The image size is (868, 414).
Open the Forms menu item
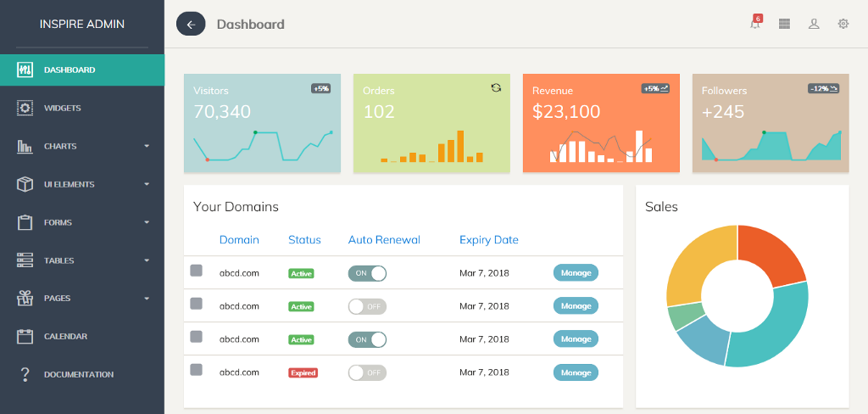(58, 222)
